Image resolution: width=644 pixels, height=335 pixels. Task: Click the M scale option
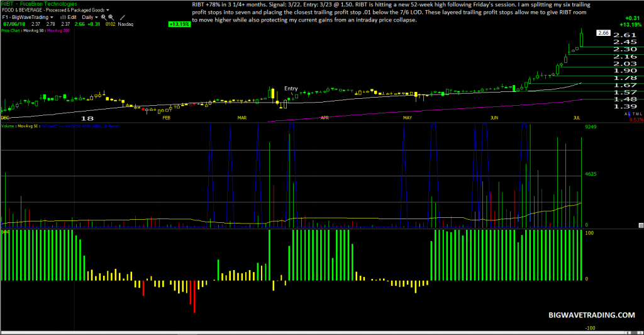(x=638, y=114)
